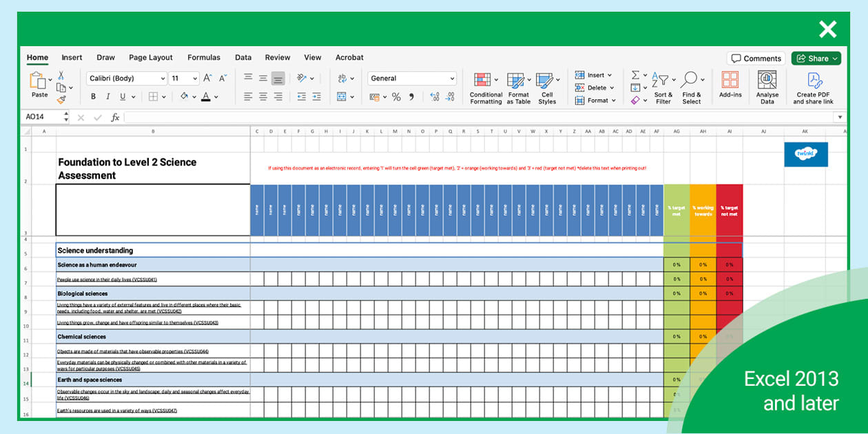Click the Format Painter brush icon
Screen dimensions: 868x434
61,100
